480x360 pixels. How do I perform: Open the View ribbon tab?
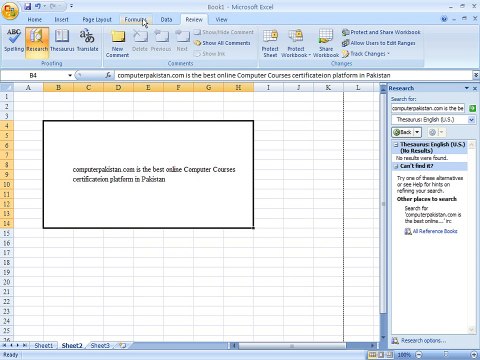221,20
